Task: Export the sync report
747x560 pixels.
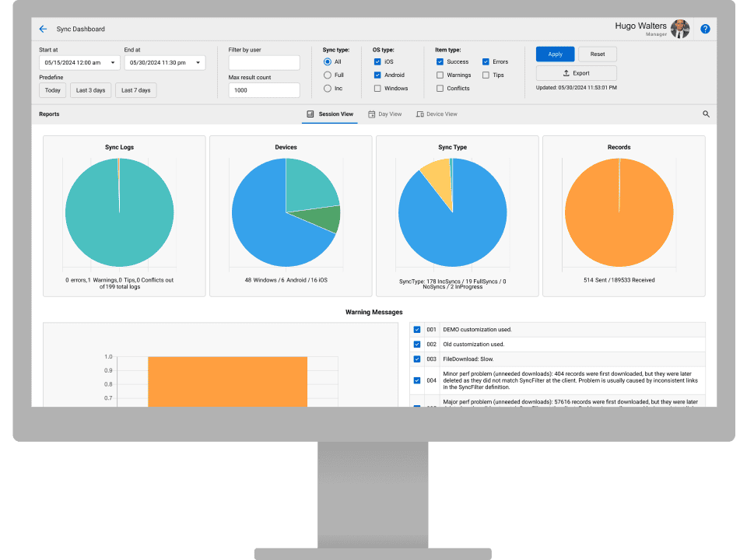Action: [577, 73]
